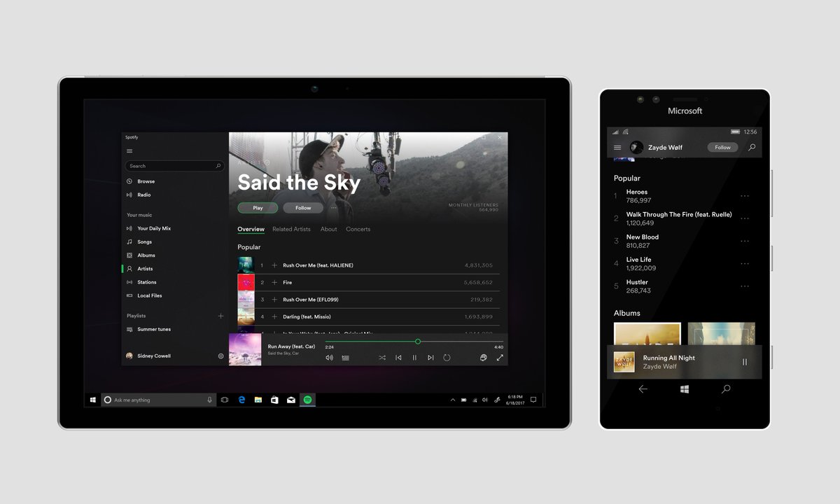The image size is (840, 504).
Task: Click the search magnifier in the Spotify sidebar
Action: (x=218, y=166)
